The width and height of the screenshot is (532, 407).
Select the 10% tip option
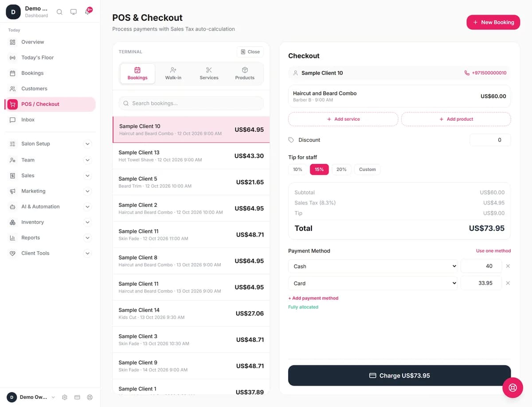[297, 169]
